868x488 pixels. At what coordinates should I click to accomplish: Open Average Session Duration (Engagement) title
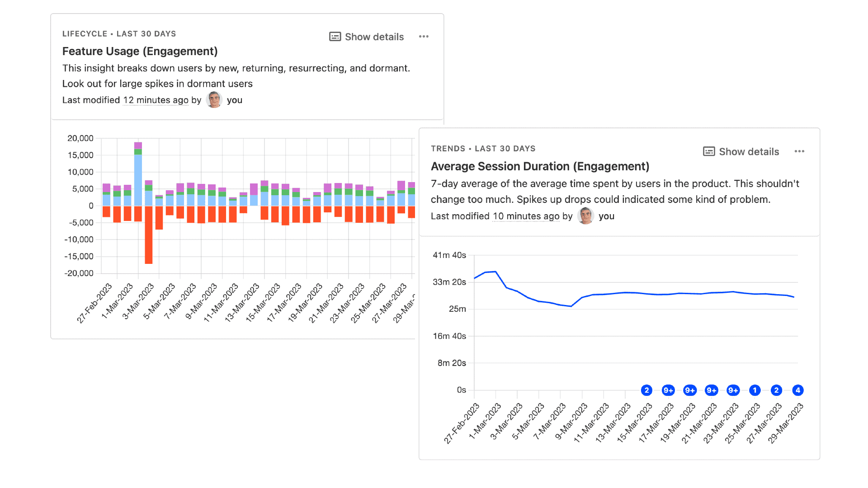pos(540,166)
